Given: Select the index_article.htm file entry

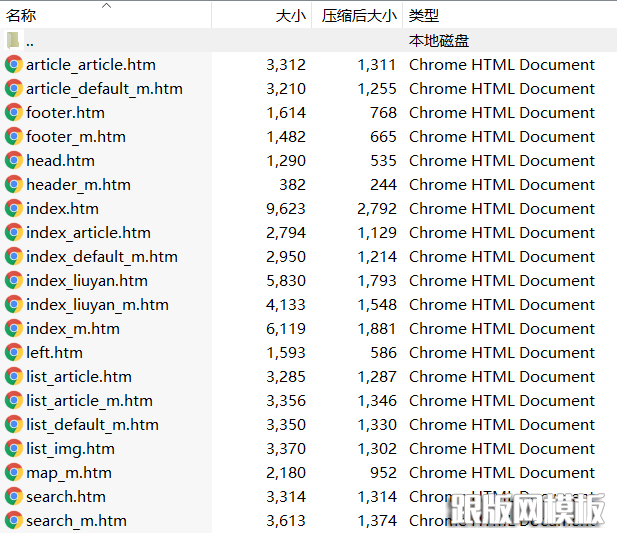Looking at the screenshot, I should tap(88, 232).
